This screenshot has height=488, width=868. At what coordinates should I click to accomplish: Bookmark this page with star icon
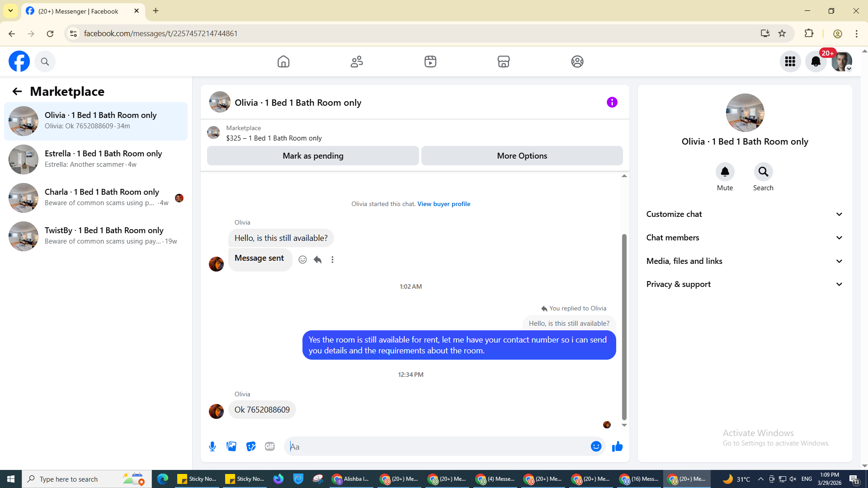coord(782,33)
